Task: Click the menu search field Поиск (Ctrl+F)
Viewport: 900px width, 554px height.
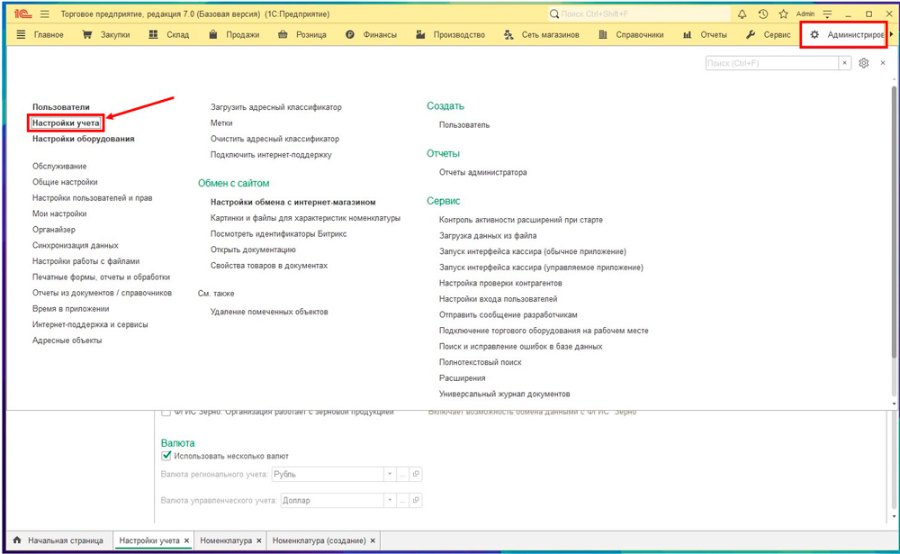Action: [x=771, y=63]
